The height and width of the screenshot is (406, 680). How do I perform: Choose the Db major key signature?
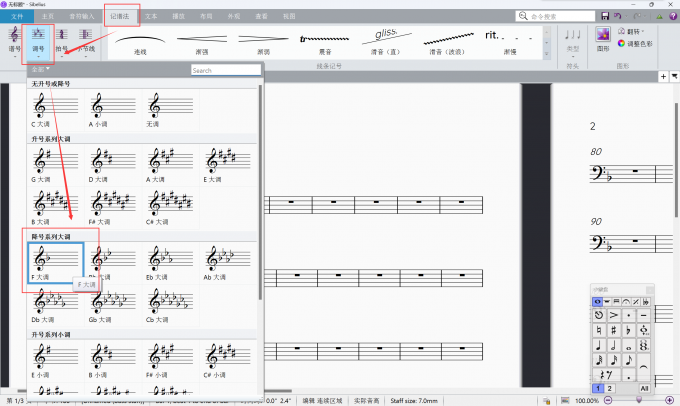55,305
